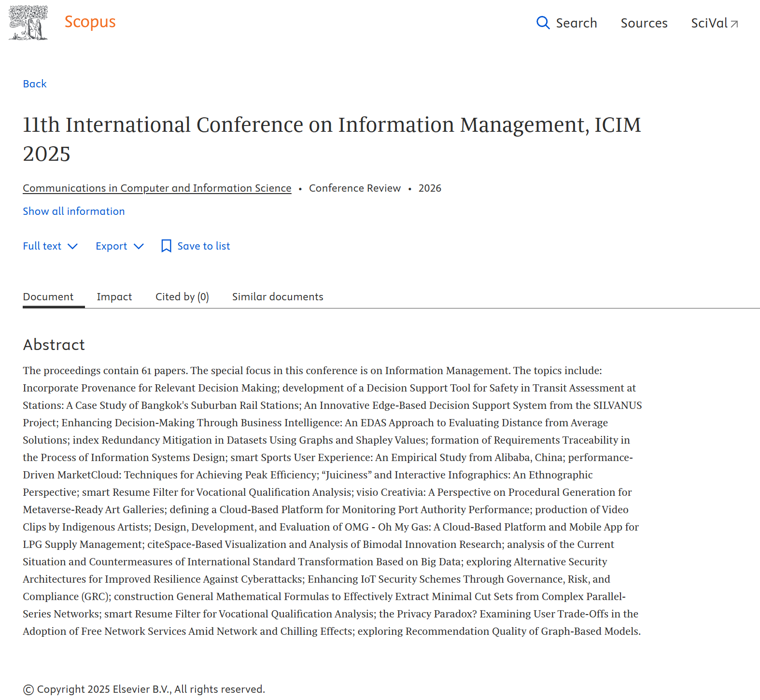Select the Document tab
Screen dimensions: 760x700
[48, 297]
